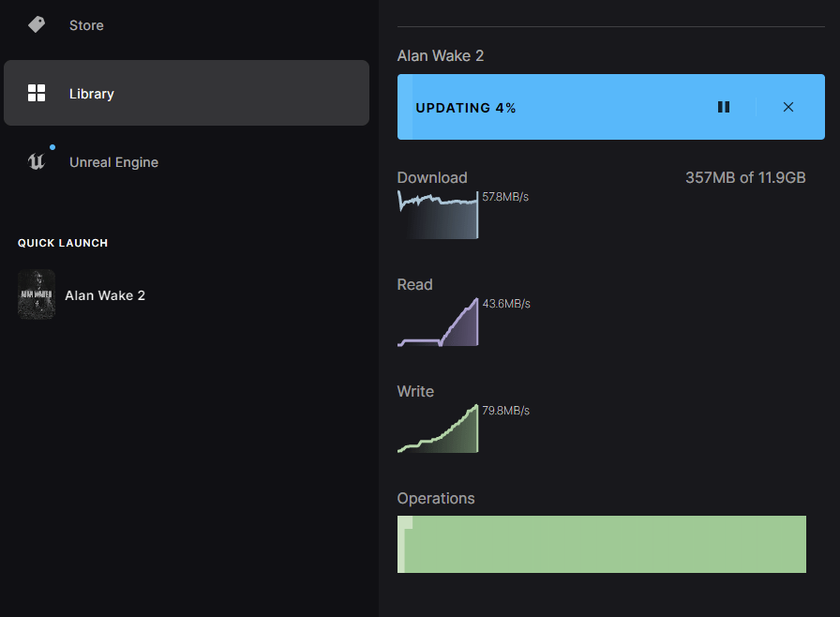Viewport: 840px width, 617px height.
Task: Cancel the update with the X icon
Action: click(x=788, y=107)
